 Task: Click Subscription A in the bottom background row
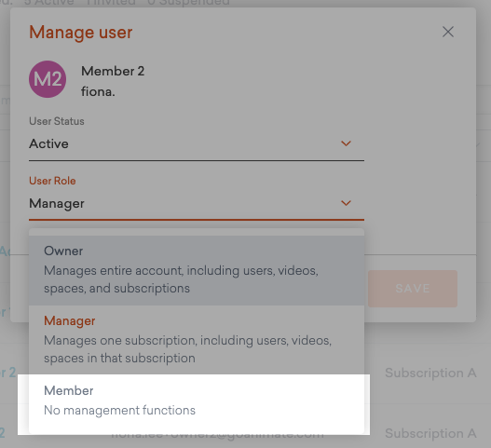click(x=430, y=433)
